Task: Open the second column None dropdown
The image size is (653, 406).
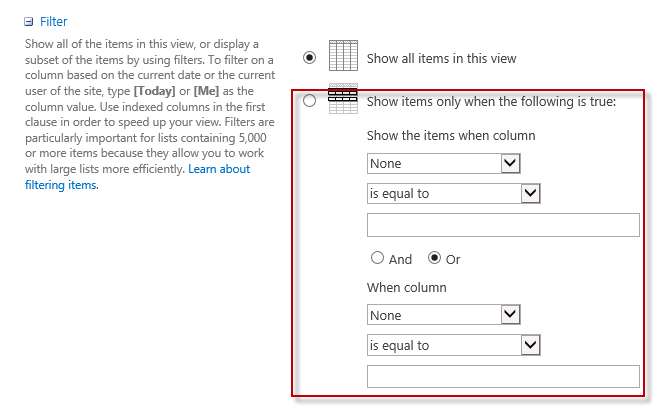Action: click(x=444, y=315)
